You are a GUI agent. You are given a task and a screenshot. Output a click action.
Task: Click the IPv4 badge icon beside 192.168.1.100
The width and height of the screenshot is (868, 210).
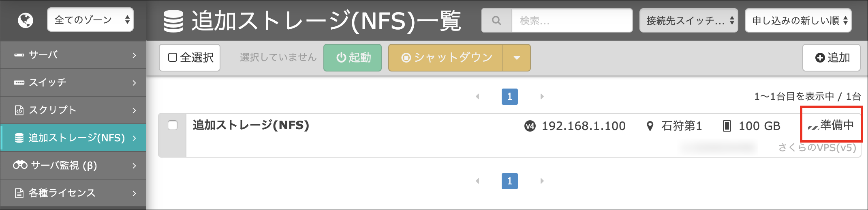530,126
